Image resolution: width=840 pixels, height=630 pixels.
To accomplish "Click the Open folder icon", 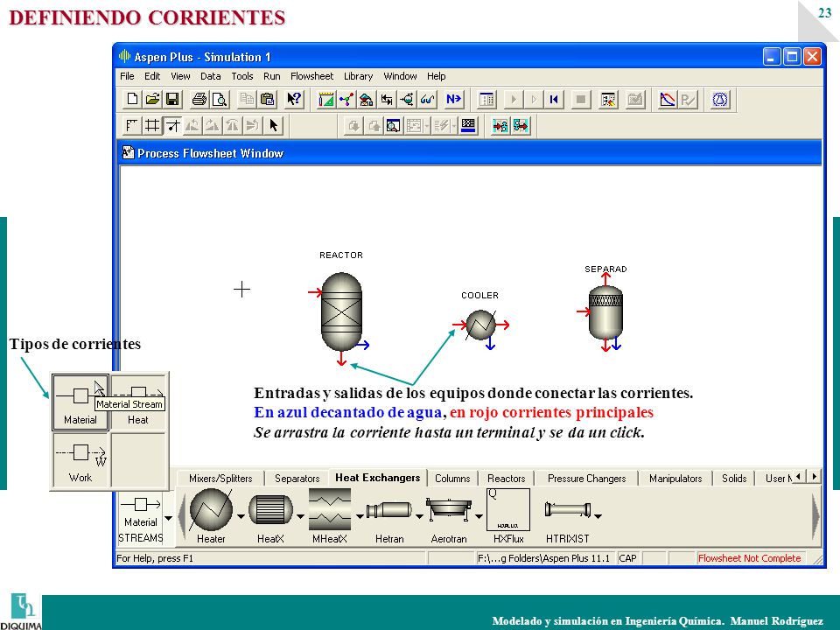I will (x=152, y=99).
